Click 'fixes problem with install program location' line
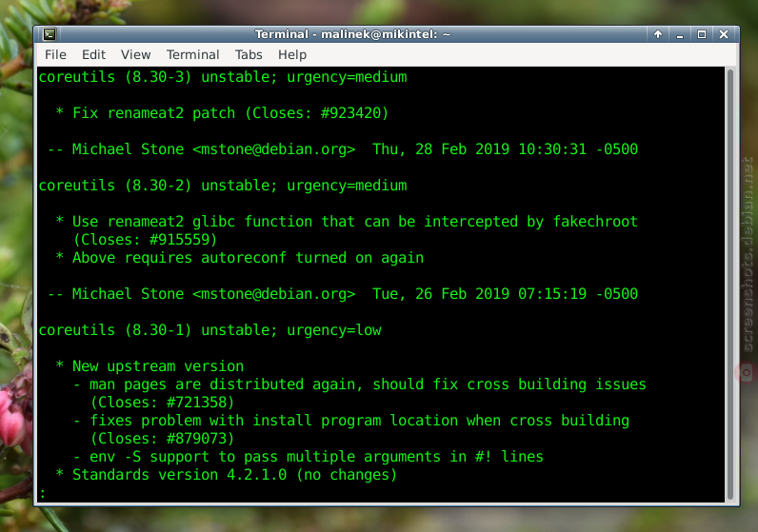The height and width of the screenshot is (532, 758). (x=351, y=421)
